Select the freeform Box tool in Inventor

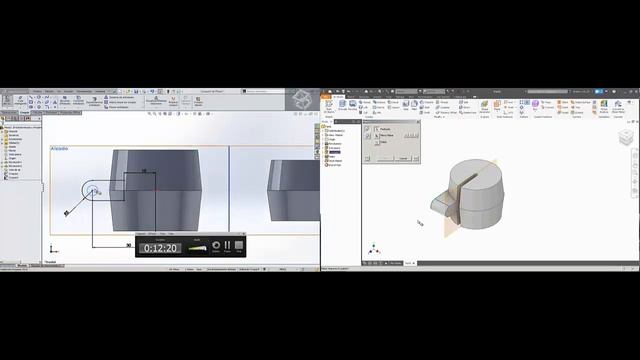(535, 106)
